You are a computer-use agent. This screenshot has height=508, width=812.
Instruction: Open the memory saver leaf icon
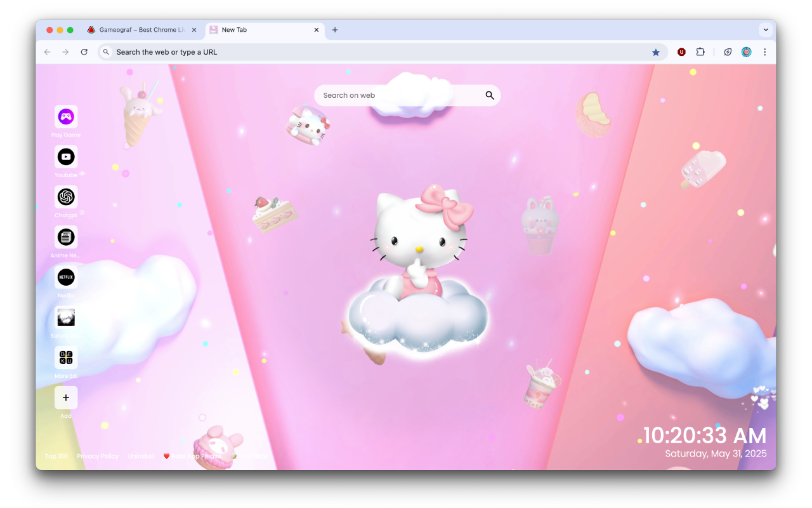click(x=728, y=52)
